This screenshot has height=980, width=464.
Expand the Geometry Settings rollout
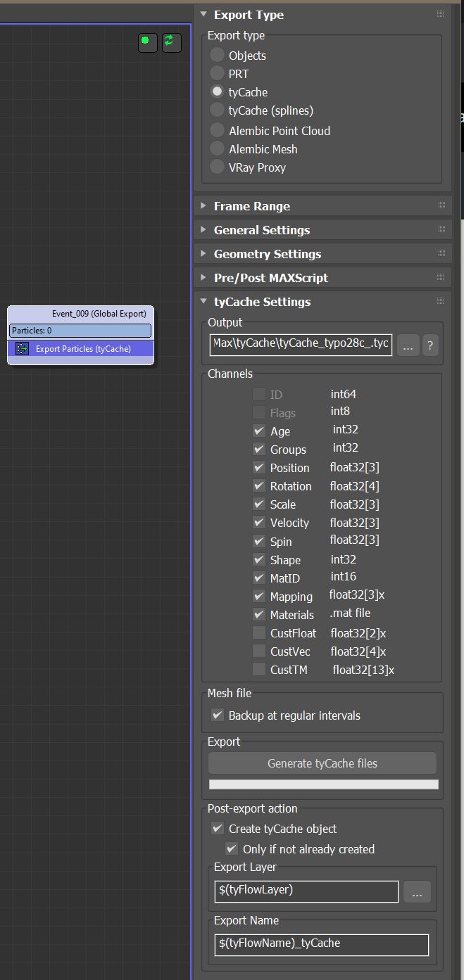tap(267, 254)
